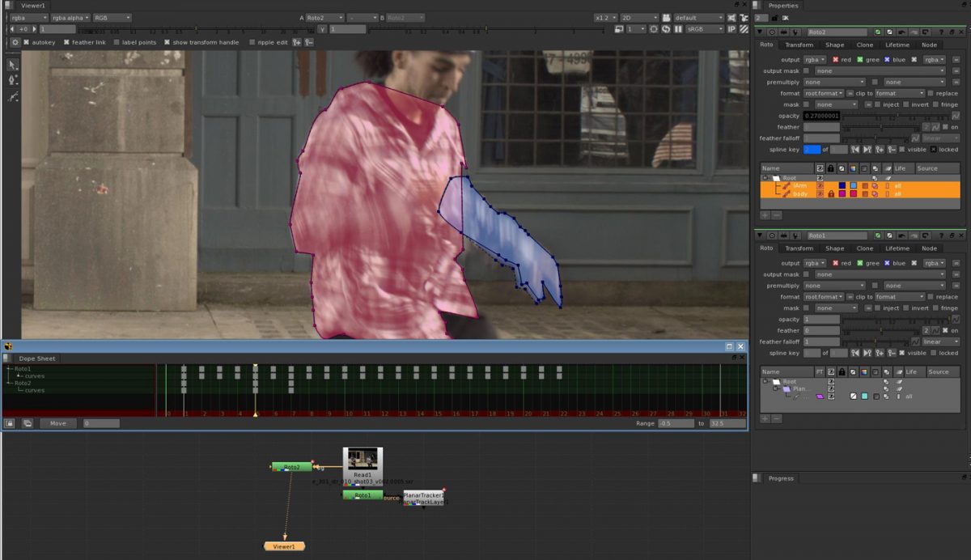Screen dimensions: 971x560
Task: Click the roto settings gear icon in viewer
Action: click(15, 42)
